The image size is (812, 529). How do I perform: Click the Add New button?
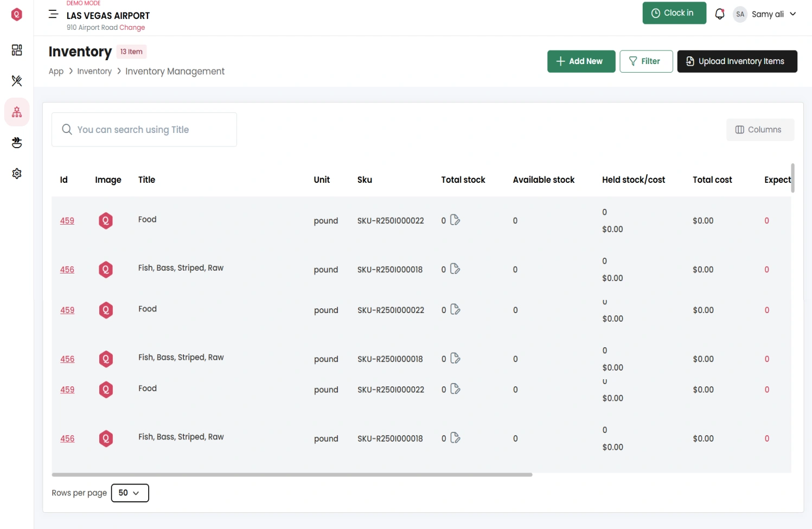tap(581, 61)
